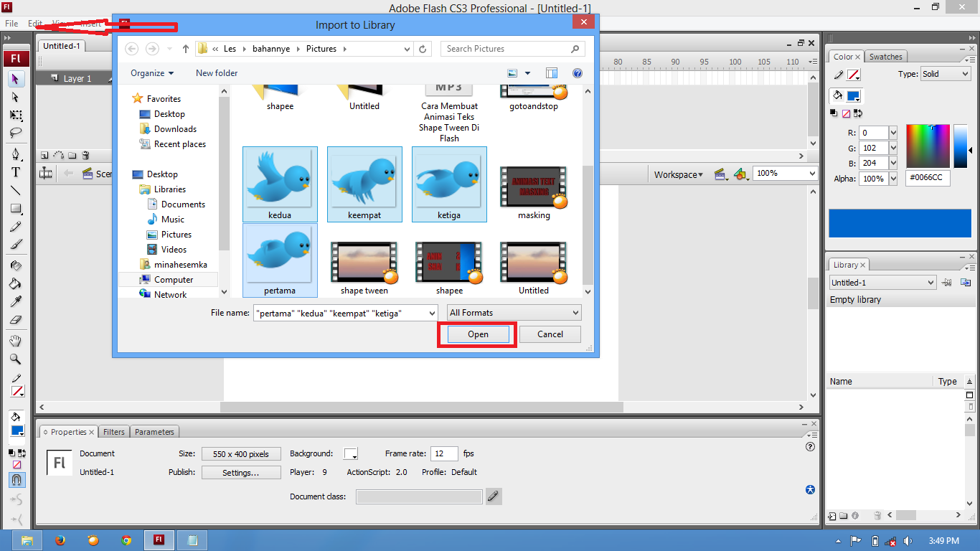980x551 pixels.
Task: Click the Publish Settings button
Action: coord(241,473)
